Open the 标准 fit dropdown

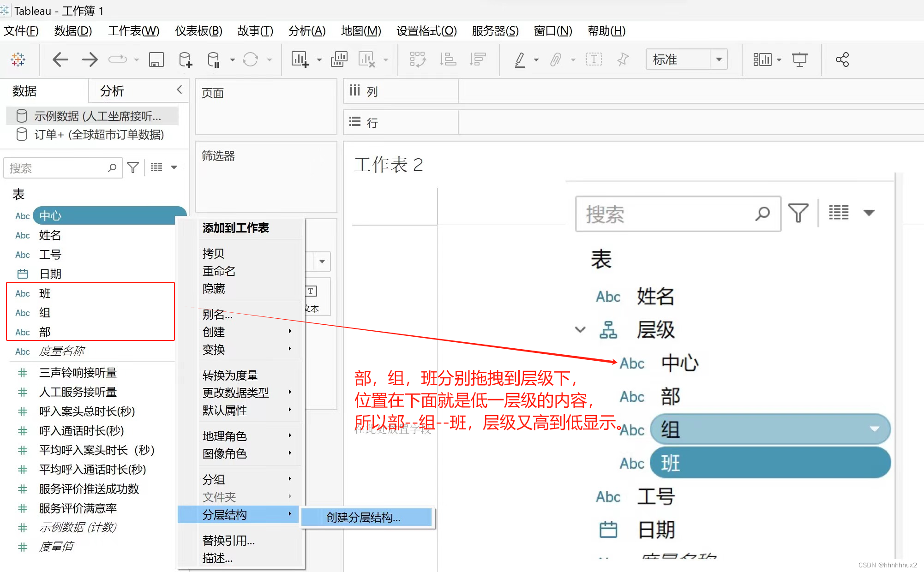(x=719, y=60)
